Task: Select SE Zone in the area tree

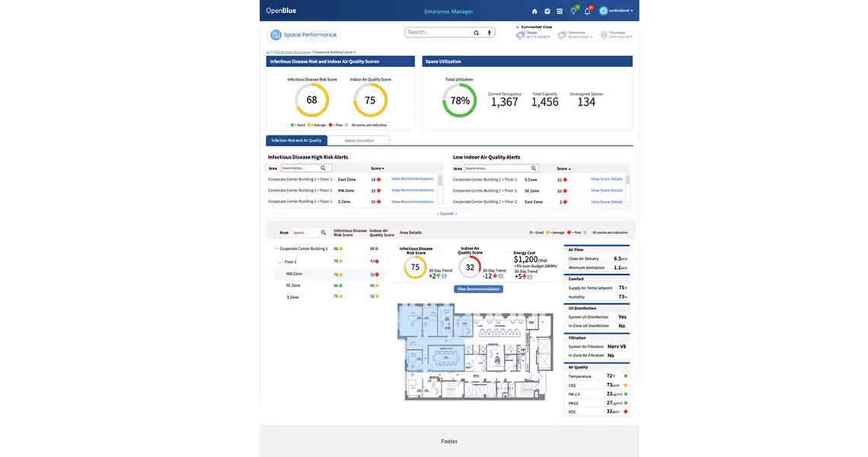Action: click(294, 286)
